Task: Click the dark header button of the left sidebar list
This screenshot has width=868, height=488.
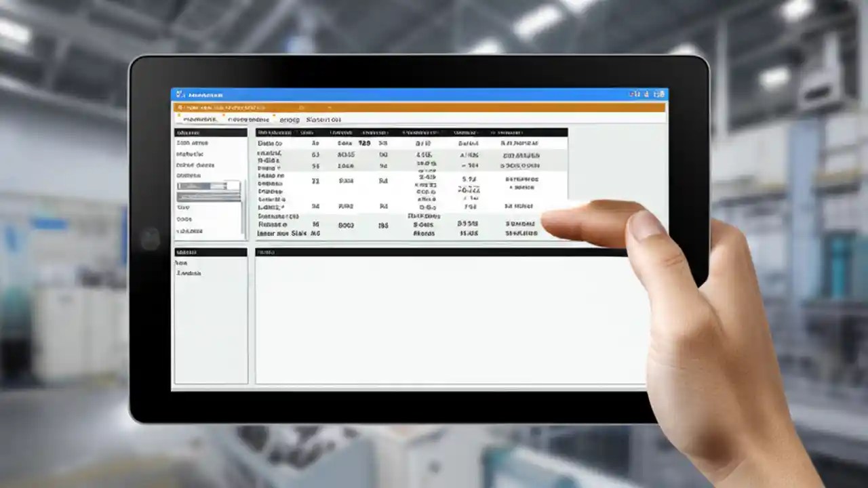Action: [210, 133]
